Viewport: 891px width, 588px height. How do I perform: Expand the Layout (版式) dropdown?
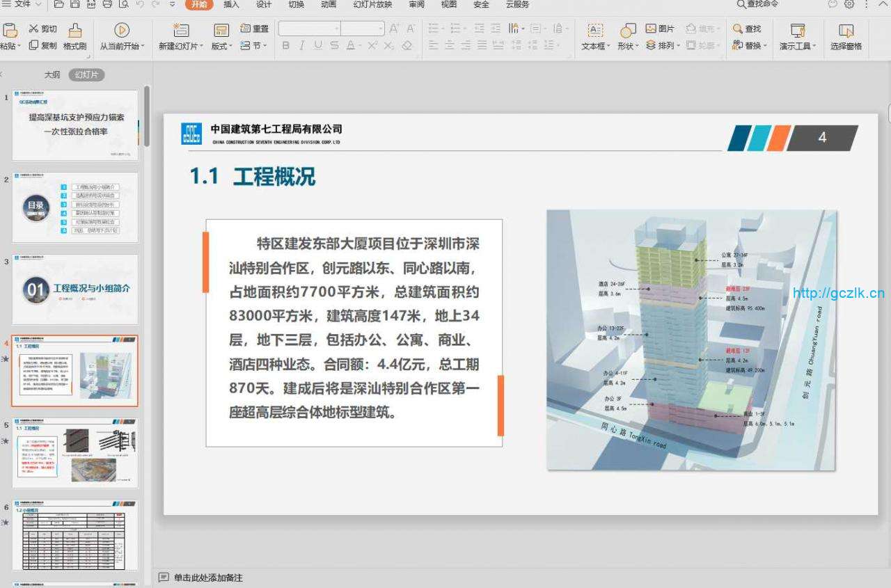coord(221,46)
